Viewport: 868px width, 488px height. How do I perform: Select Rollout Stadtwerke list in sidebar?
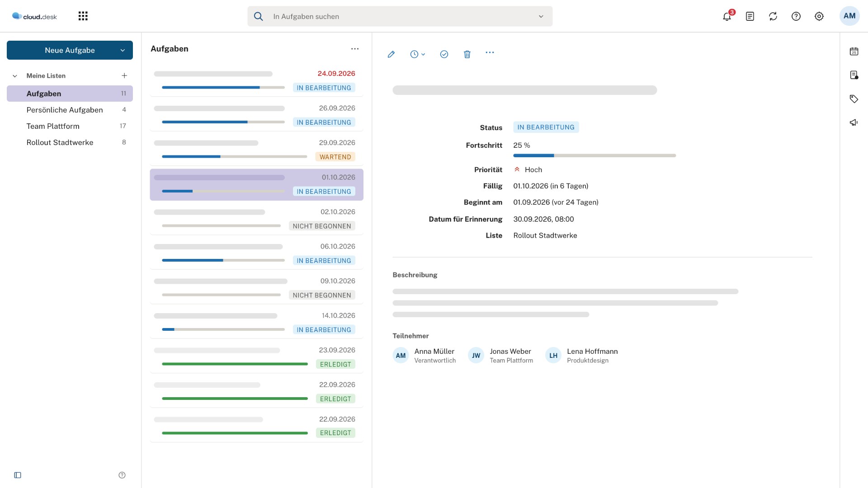pyautogui.click(x=70, y=142)
